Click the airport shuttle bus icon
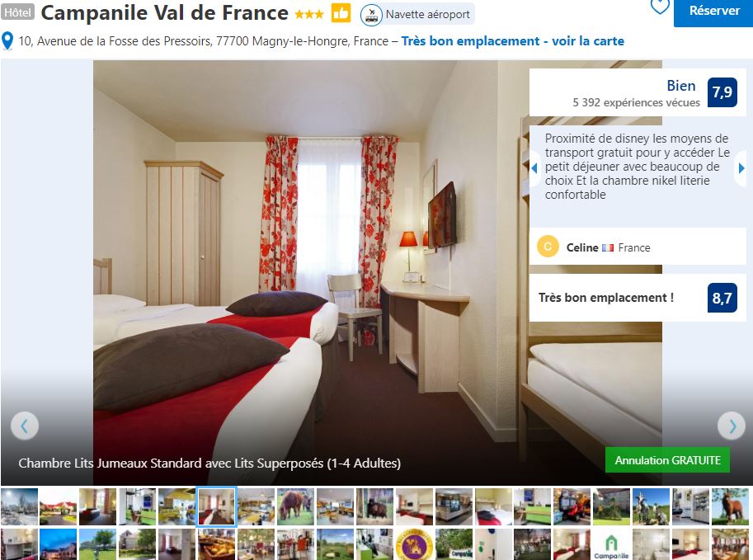 [x=371, y=14]
